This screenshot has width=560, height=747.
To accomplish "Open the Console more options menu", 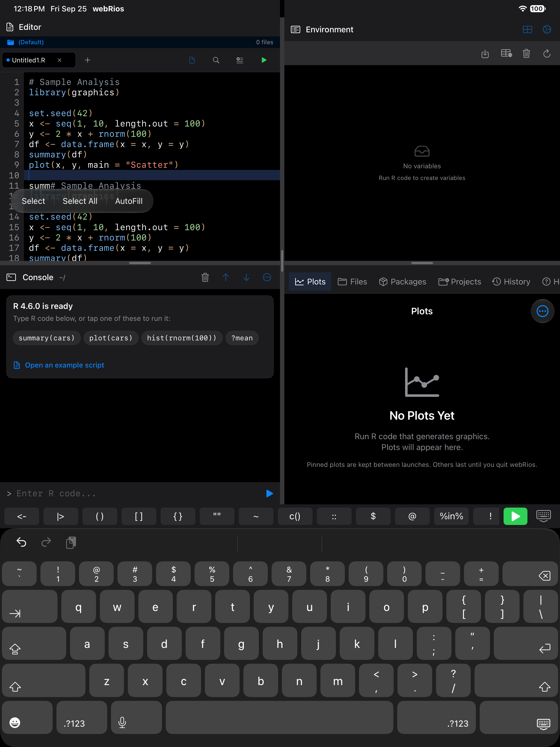I will (x=267, y=277).
